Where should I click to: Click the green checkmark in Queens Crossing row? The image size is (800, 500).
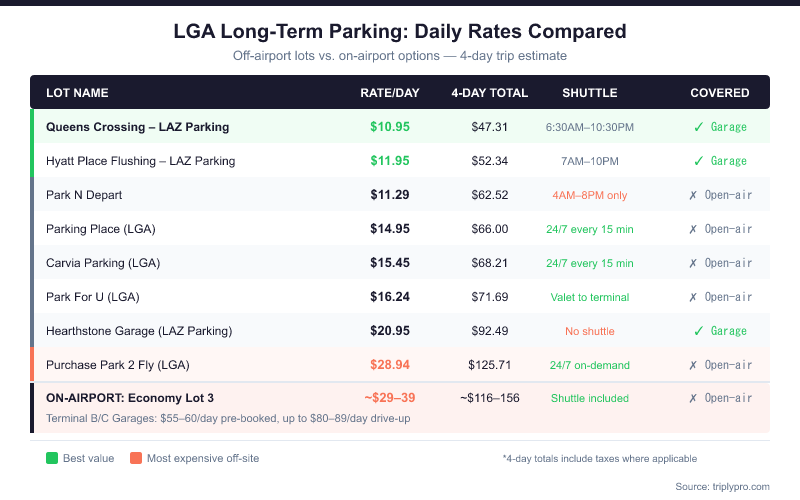pyautogui.click(x=699, y=127)
